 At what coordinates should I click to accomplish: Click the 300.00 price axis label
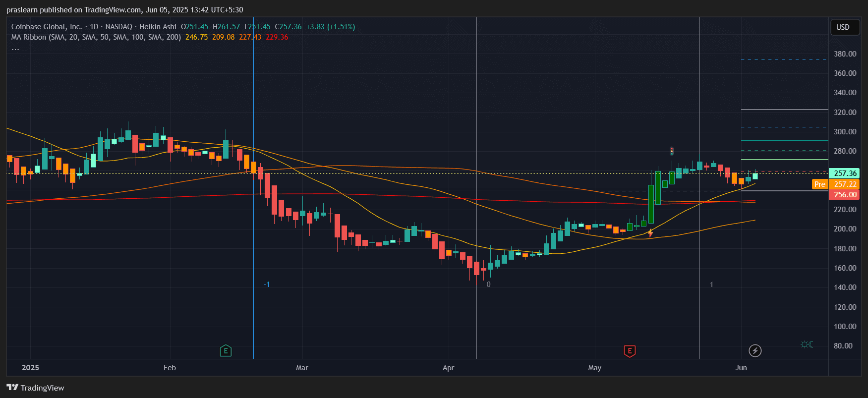point(845,131)
